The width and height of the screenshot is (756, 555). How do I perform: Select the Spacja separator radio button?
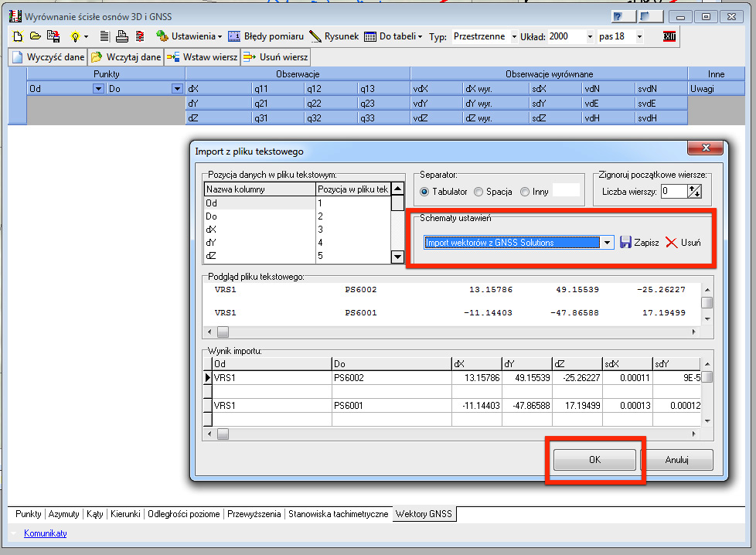pyautogui.click(x=478, y=192)
